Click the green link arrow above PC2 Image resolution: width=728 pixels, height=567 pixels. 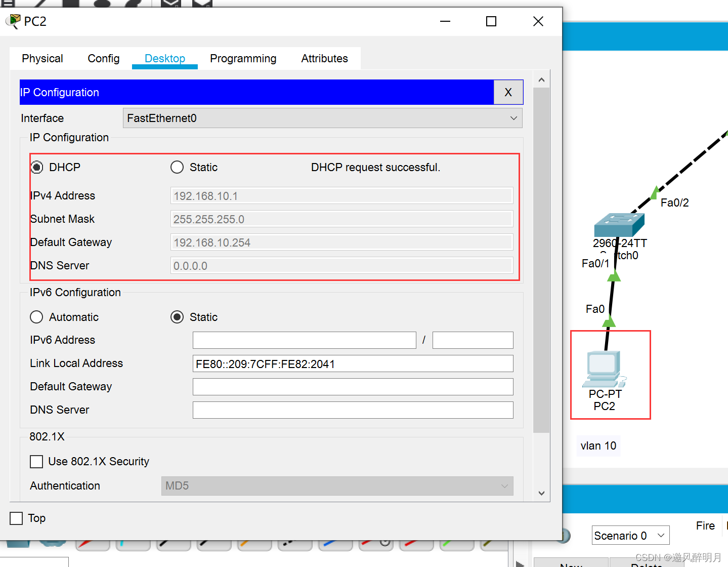pyautogui.click(x=609, y=321)
